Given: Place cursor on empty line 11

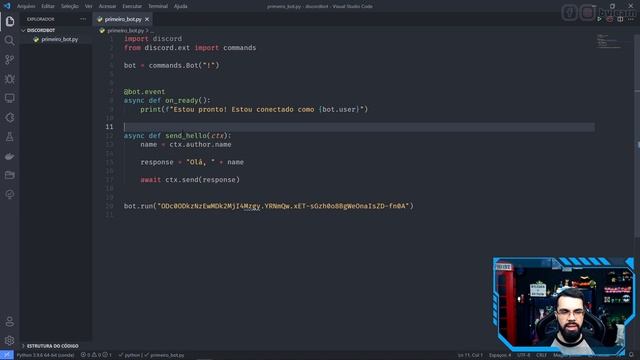Looking at the screenshot, I should tap(358, 127).
